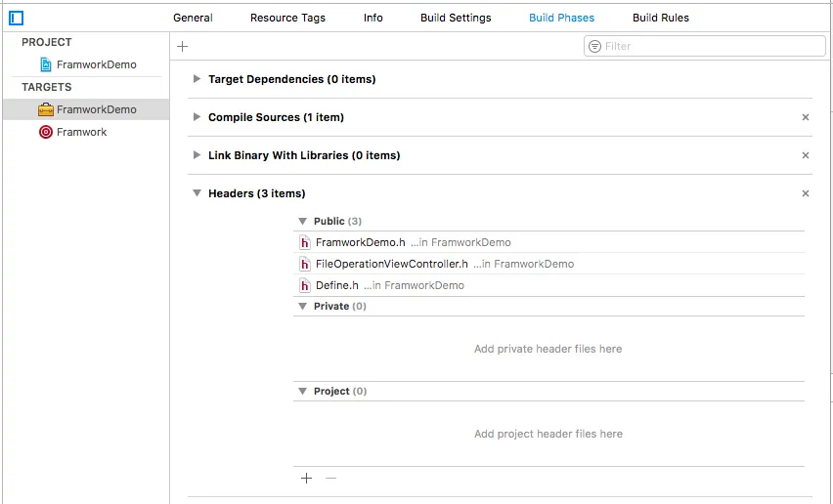Screen dimensions: 833x504
Task: Select the FileOperationViewController.h header row
Action: coord(391,264)
